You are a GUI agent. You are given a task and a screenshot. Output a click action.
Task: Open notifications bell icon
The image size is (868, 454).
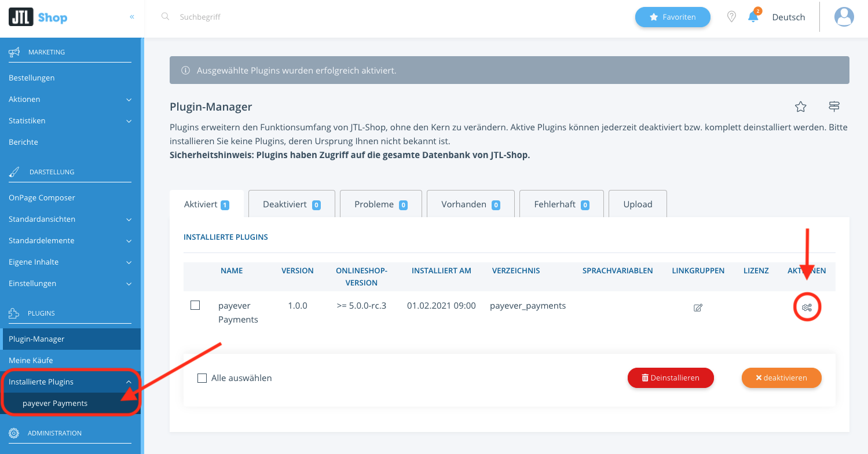pyautogui.click(x=753, y=16)
